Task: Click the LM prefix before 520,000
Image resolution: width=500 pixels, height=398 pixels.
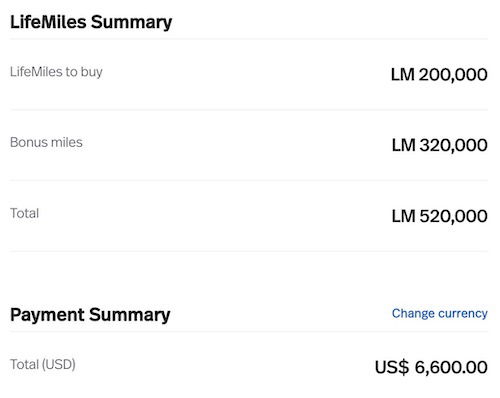Action: click(x=404, y=216)
